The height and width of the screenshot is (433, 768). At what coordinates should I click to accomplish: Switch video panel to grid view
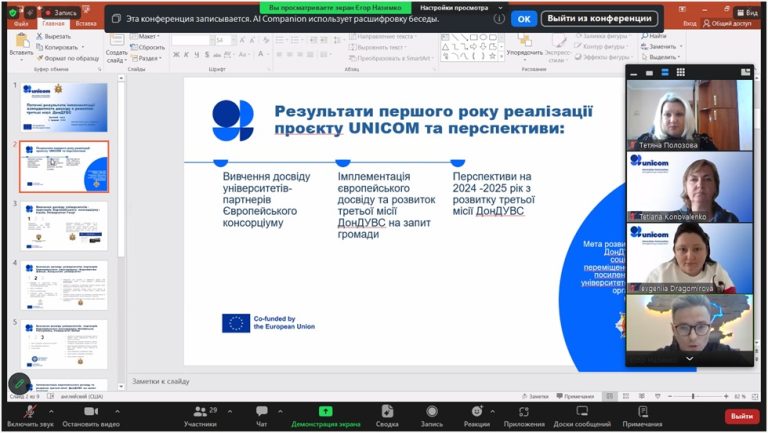coord(680,72)
